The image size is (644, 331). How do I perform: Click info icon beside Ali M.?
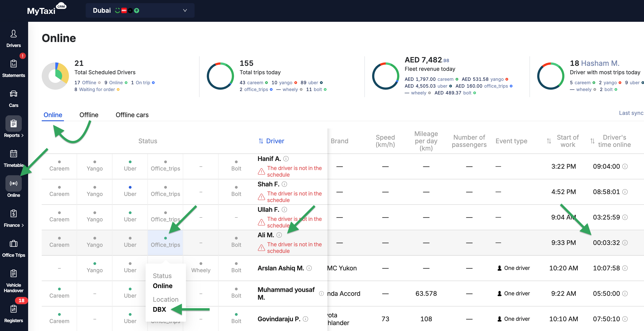point(279,235)
